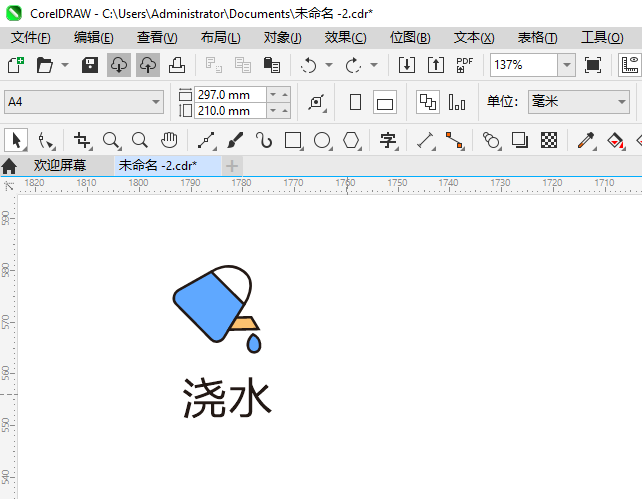Add a new document tab with plus
The height and width of the screenshot is (499, 642).
point(232,166)
